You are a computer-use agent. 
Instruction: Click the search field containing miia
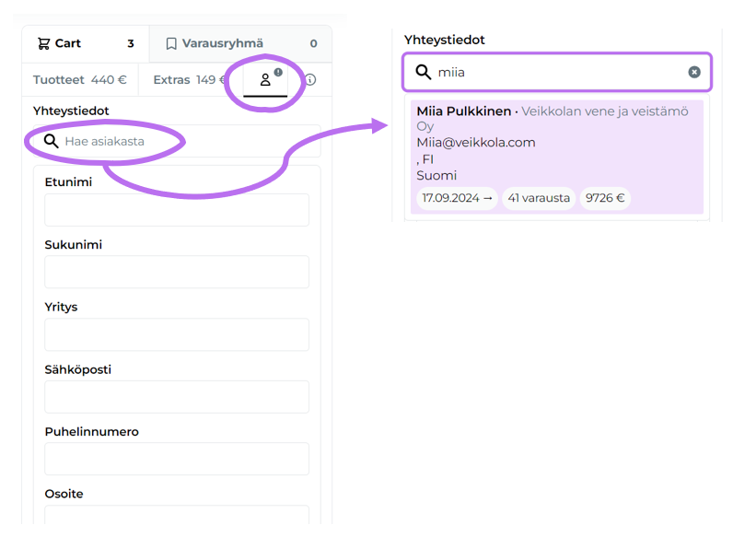pos(557,72)
